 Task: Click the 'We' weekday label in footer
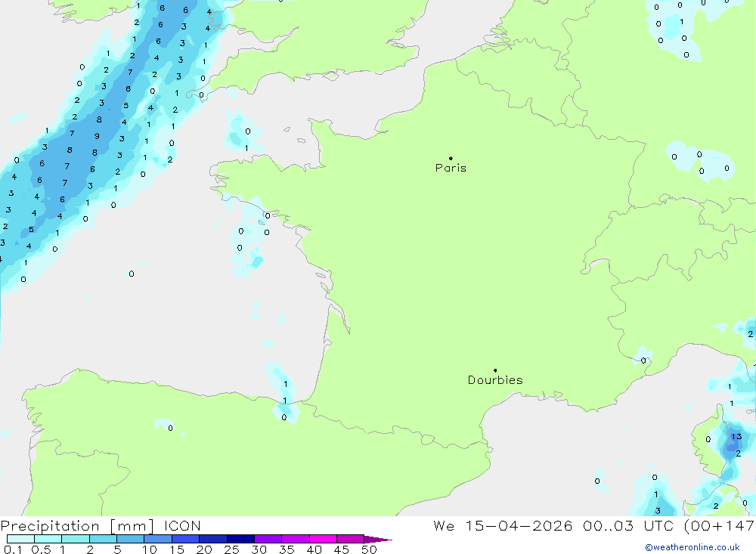point(444,526)
